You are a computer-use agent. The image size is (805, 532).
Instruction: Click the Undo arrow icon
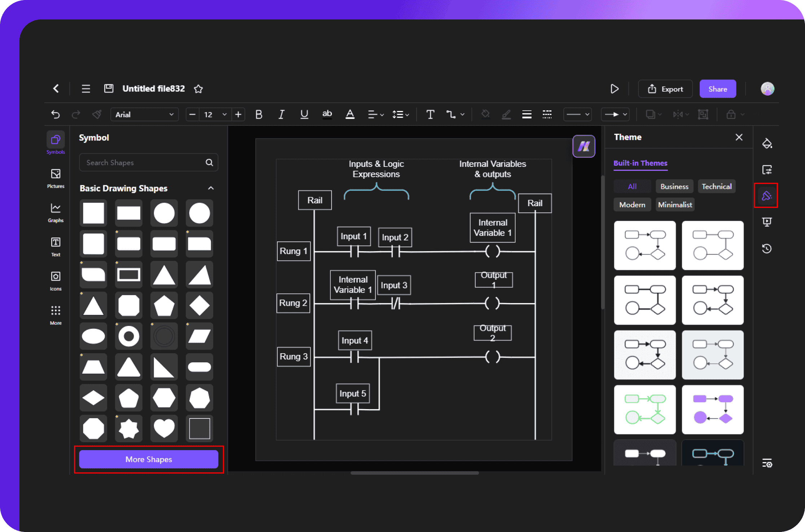coord(55,115)
